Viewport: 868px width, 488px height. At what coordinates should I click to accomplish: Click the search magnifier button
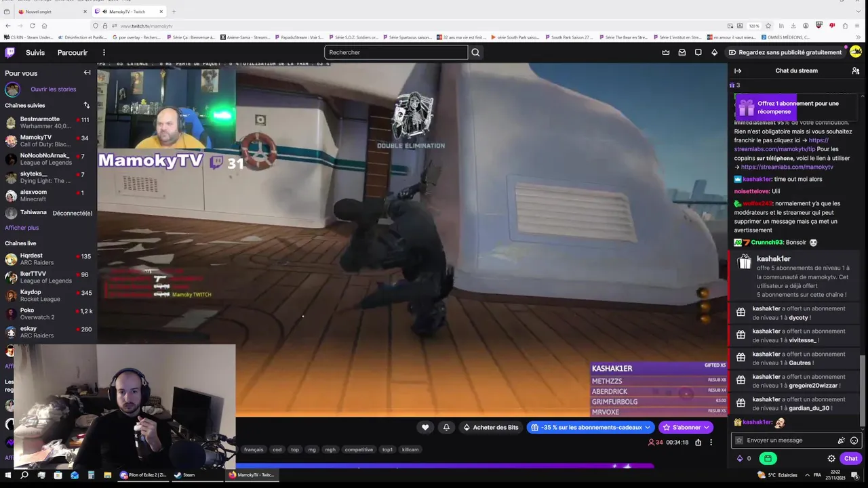tap(475, 52)
